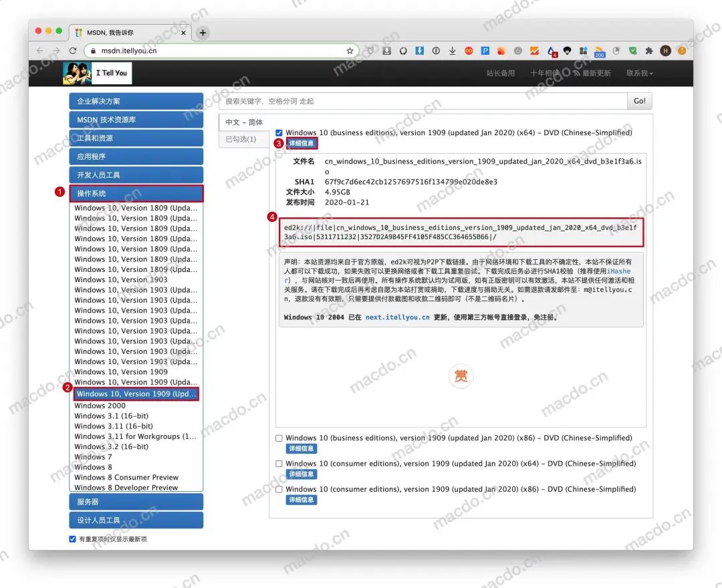Click the browser reload button
722x588 pixels.
click(x=72, y=51)
